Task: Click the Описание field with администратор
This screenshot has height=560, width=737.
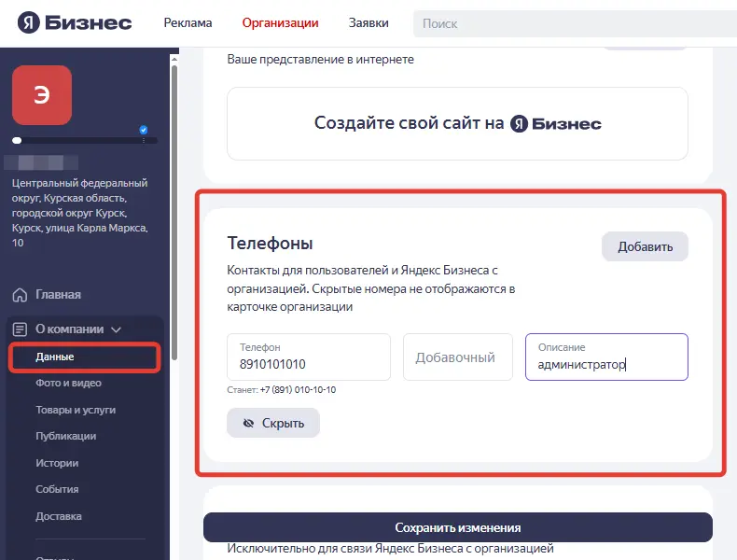Action: click(606, 357)
